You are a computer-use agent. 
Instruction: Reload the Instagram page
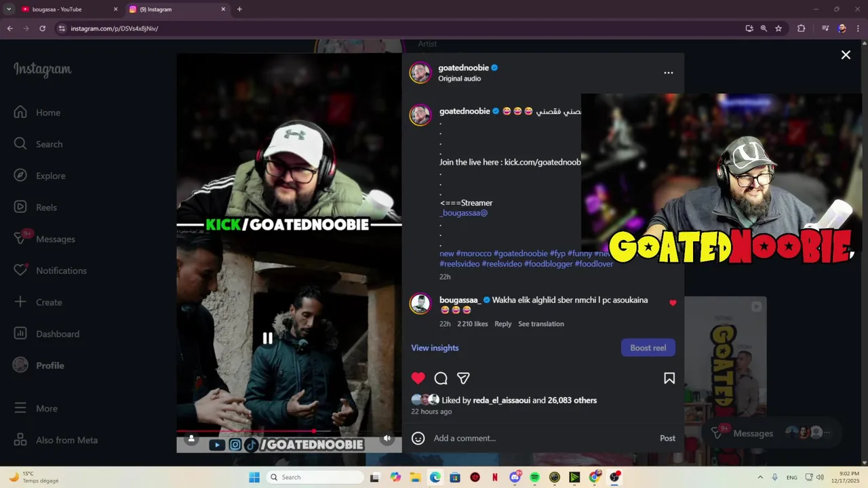point(42,28)
